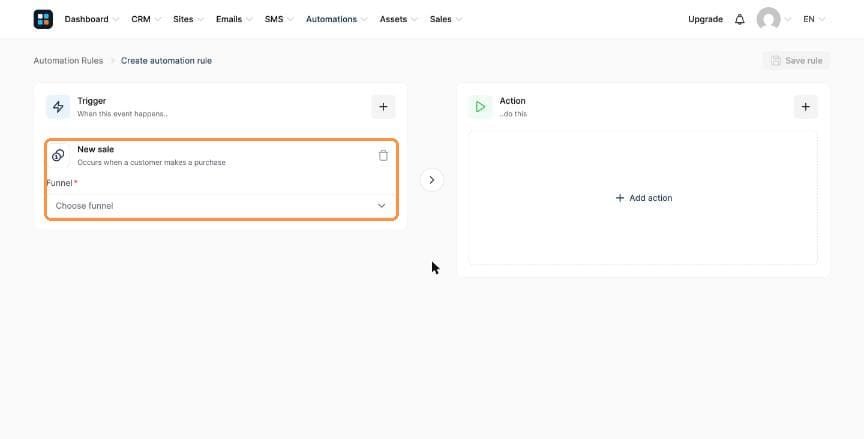Delete the New sale trigger
Screen dimensions: 864x439
[x=383, y=155]
